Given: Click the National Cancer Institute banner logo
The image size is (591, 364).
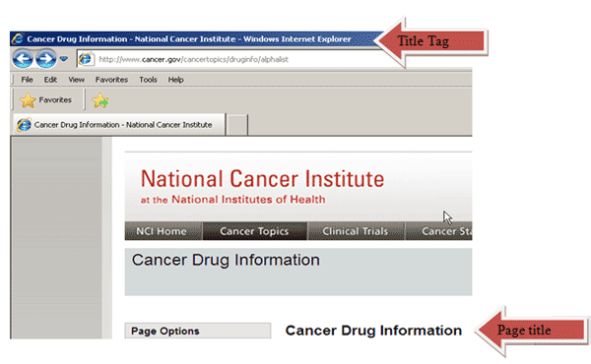Looking at the screenshot, I should (262, 179).
